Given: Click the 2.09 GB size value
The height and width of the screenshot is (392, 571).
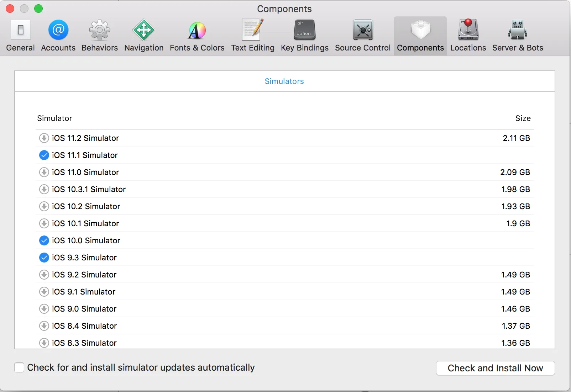Looking at the screenshot, I should pos(515,172).
